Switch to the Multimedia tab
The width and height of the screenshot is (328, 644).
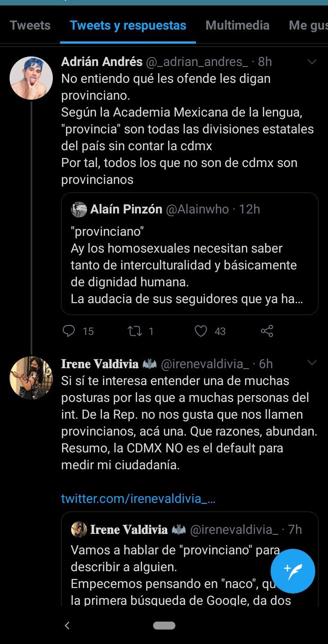(x=237, y=25)
